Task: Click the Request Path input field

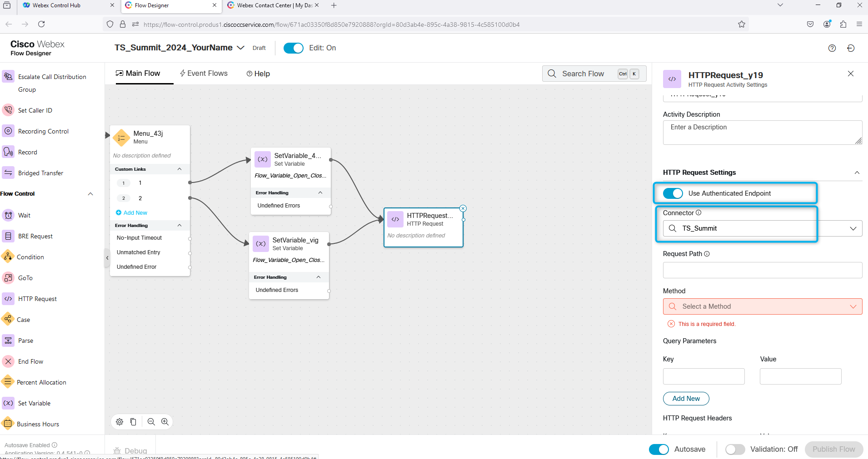Action: pos(763,270)
